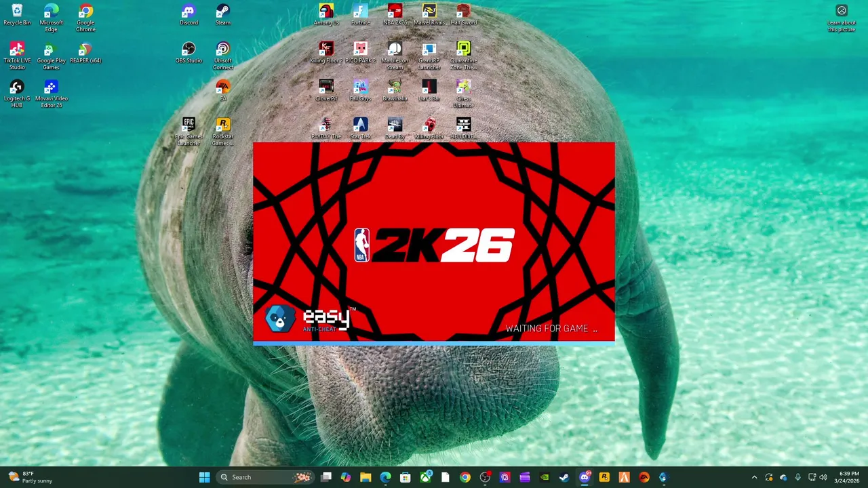Image resolution: width=868 pixels, height=488 pixels.
Task: Click the splash screen loading progress bar
Action: [x=434, y=344]
